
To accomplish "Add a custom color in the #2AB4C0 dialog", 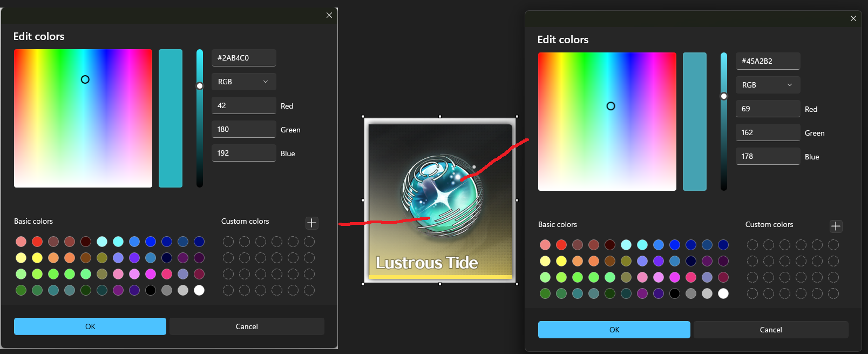I will click(x=312, y=223).
